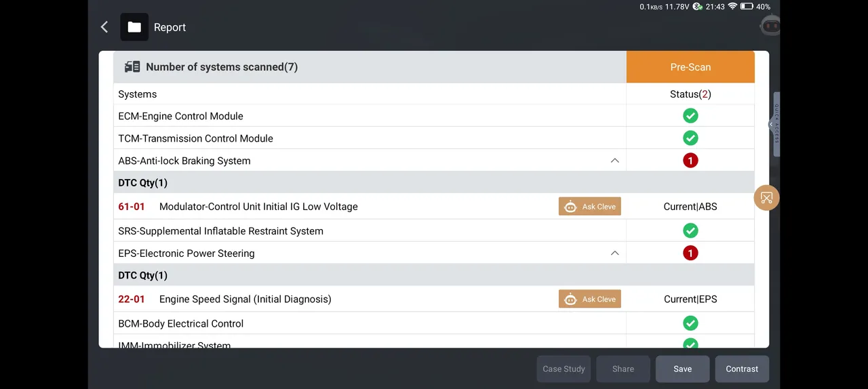Viewport: 868px width, 389px height.
Task: Collapse the EPS-Electronic Power Steering row
Action: click(x=614, y=253)
